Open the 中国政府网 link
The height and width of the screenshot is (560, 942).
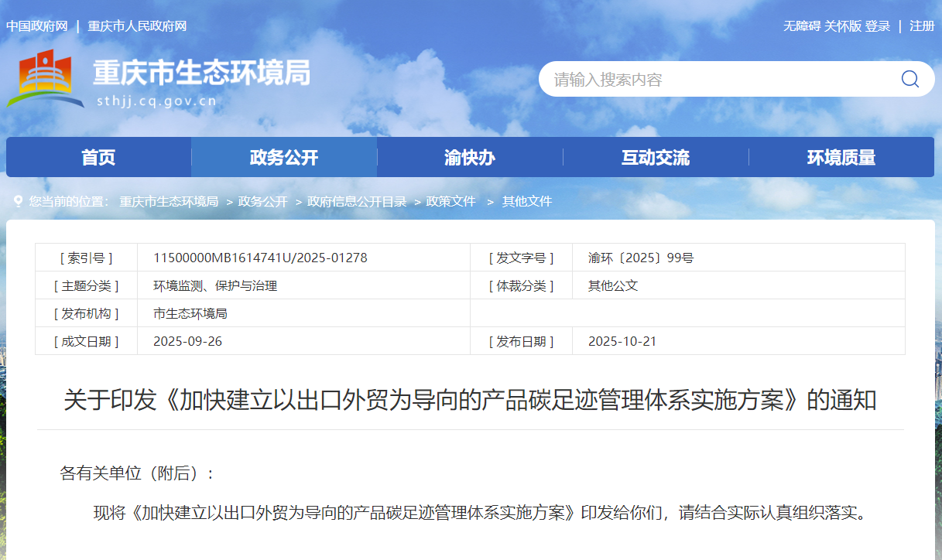tap(37, 26)
